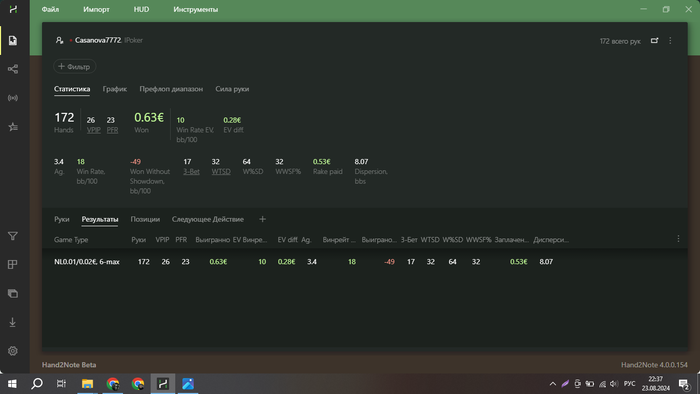Switch to the График tab

point(115,89)
